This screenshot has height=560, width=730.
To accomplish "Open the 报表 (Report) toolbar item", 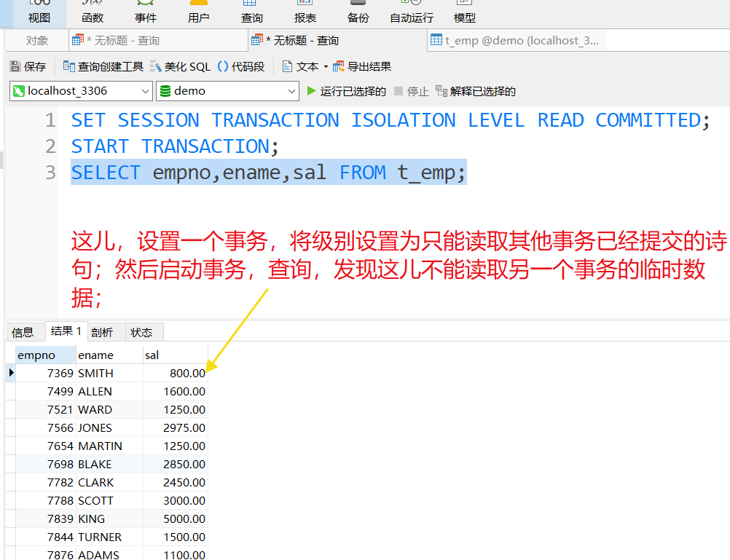I will (x=305, y=13).
